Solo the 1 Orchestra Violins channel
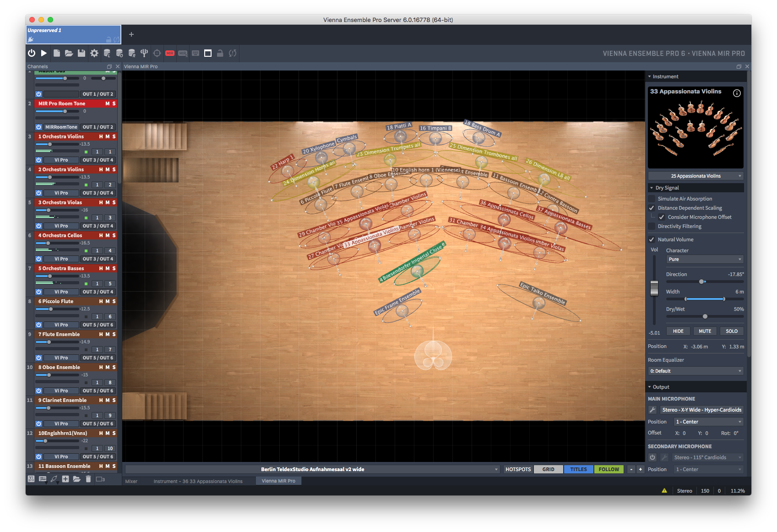 [x=114, y=136]
